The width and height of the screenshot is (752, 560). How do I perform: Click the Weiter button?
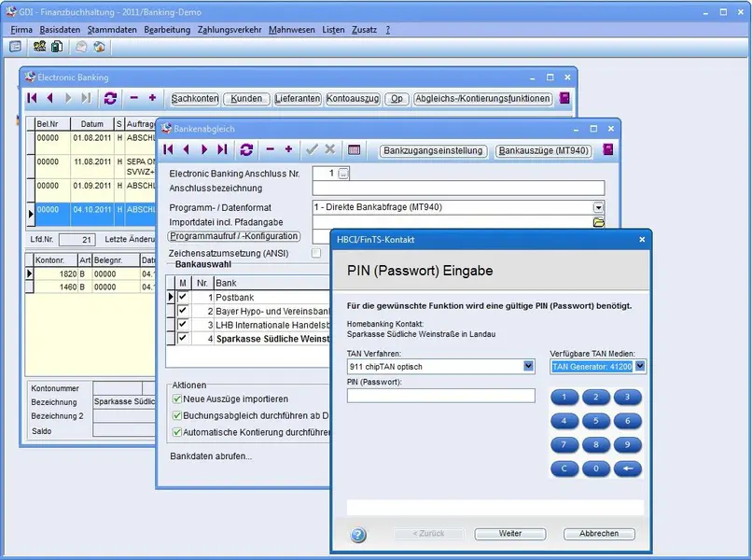pos(509,534)
